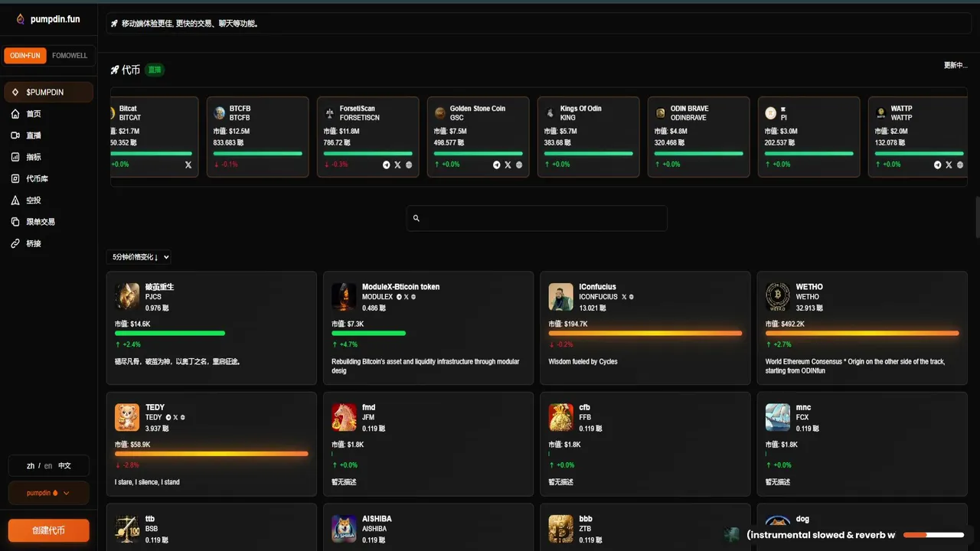Click the '(instrumental slowed & reverb' track title
The width and height of the screenshot is (980, 551).
(x=821, y=535)
